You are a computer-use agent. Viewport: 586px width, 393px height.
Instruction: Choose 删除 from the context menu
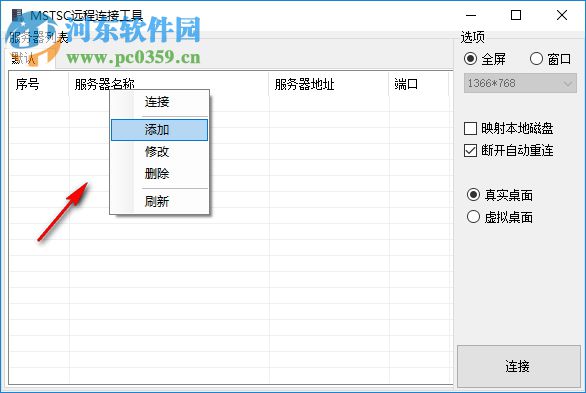(159, 173)
